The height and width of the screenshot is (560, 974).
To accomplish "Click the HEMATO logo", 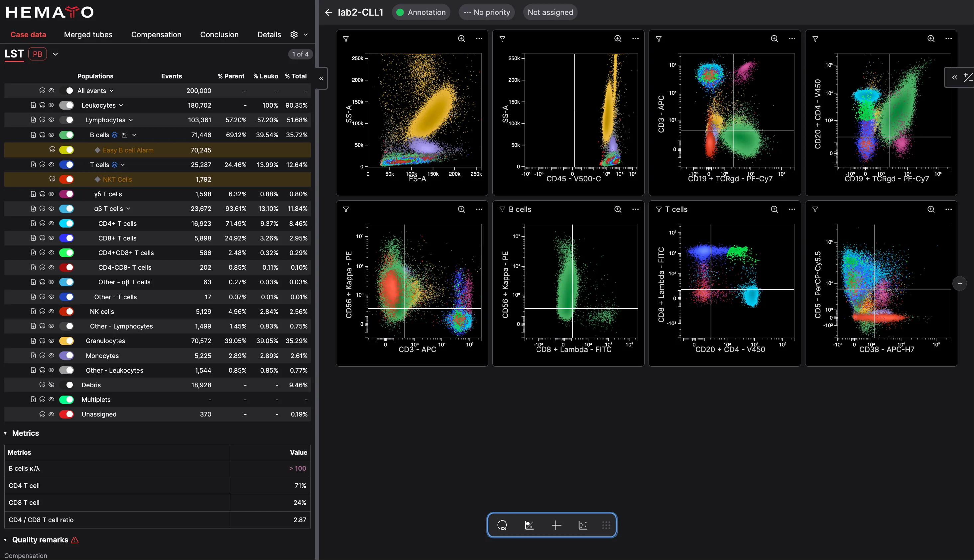I will tap(50, 12).
